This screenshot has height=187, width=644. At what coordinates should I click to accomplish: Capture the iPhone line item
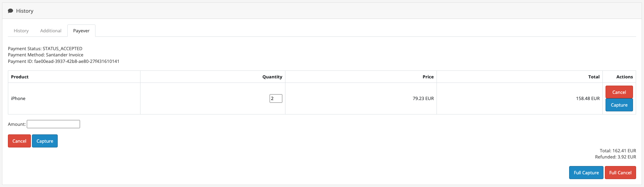click(x=619, y=105)
